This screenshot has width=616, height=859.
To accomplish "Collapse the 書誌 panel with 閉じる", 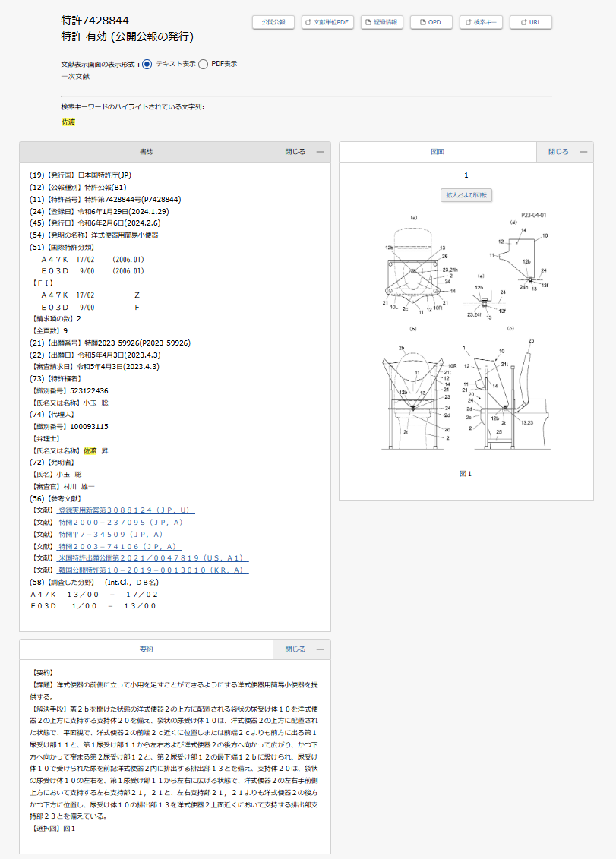I will point(302,152).
